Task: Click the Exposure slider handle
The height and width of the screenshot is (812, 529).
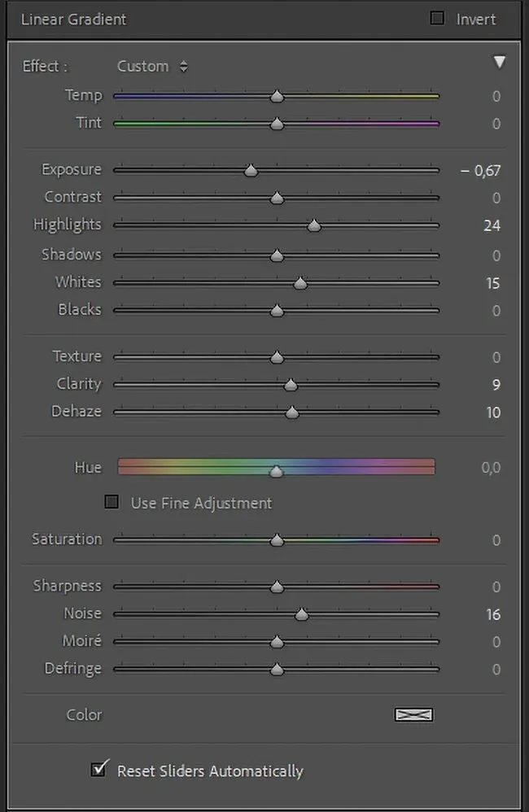Action: tap(251, 170)
